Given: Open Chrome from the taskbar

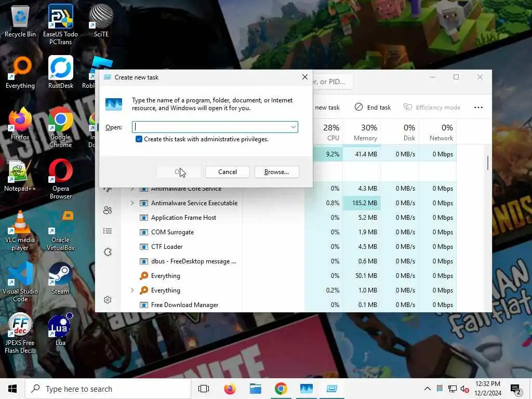Looking at the screenshot, I should 281,389.
